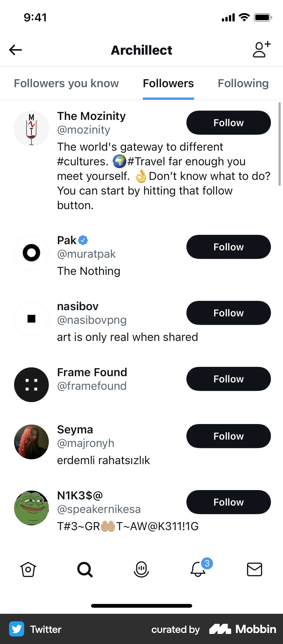Follow the nasibov account

(228, 313)
